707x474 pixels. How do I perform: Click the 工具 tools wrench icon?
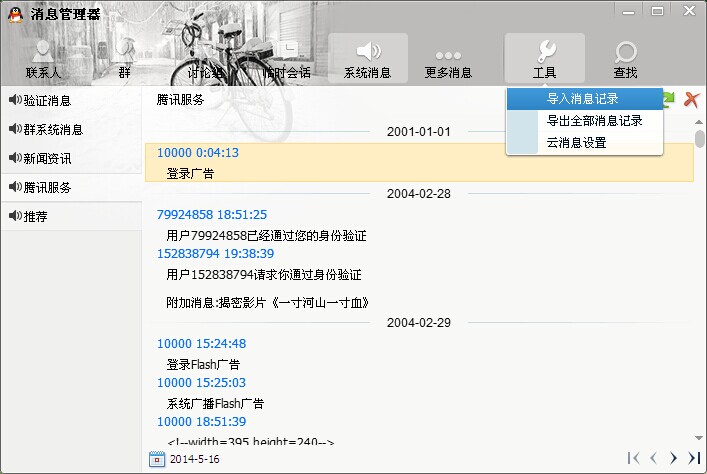[x=546, y=51]
